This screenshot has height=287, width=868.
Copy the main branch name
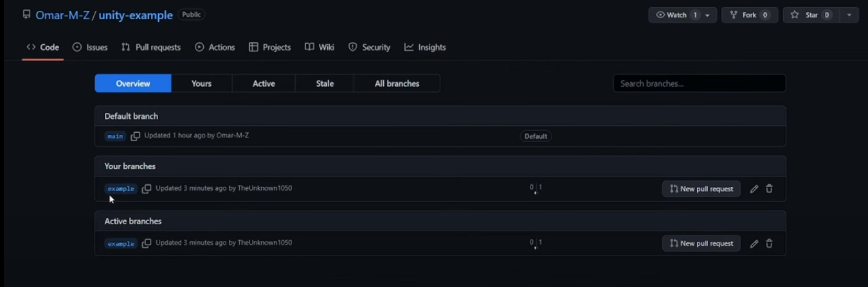point(135,136)
